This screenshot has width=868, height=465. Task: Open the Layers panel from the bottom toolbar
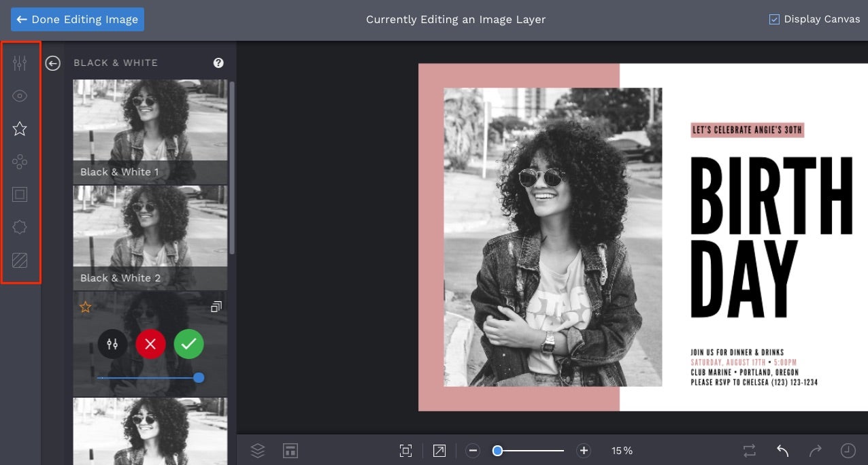(257, 450)
